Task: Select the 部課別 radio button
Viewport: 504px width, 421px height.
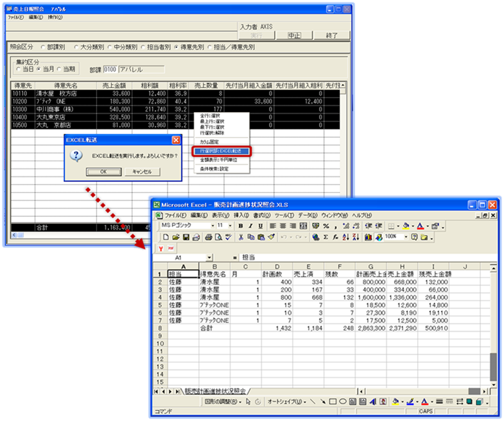Action: (x=43, y=47)
